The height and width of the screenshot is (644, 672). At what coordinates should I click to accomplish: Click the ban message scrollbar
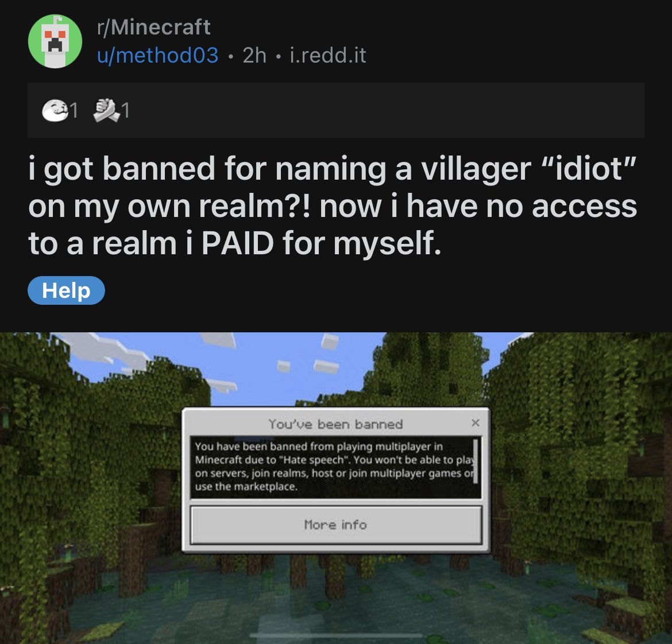(x=475, y=461)
